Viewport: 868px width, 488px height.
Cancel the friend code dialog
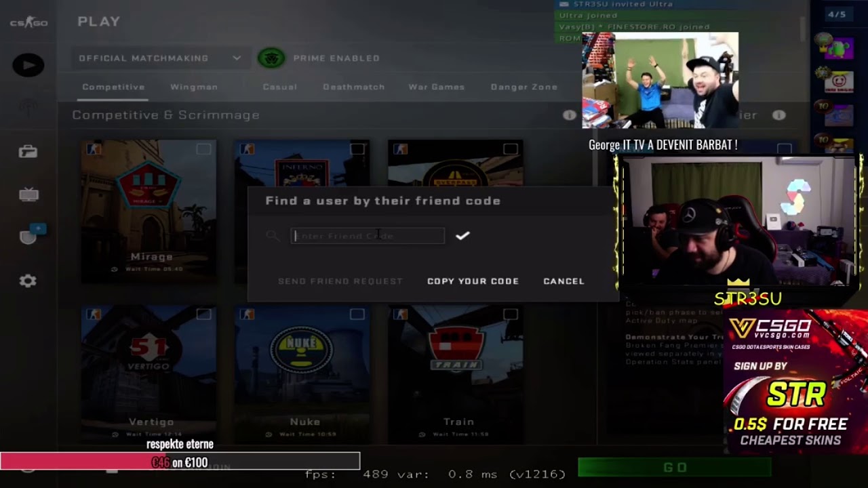[564, 281]
